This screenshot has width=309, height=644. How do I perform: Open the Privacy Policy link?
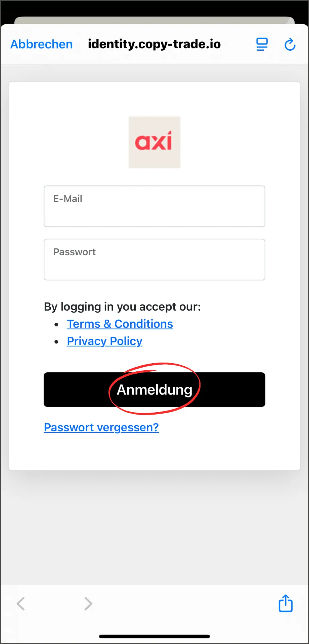point(104,341)
